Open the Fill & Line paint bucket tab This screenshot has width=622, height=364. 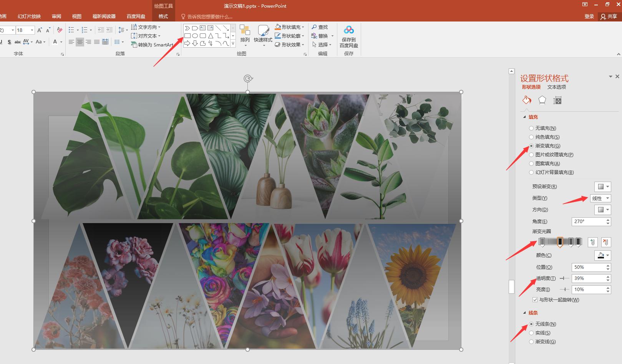(x=527, y=100)
